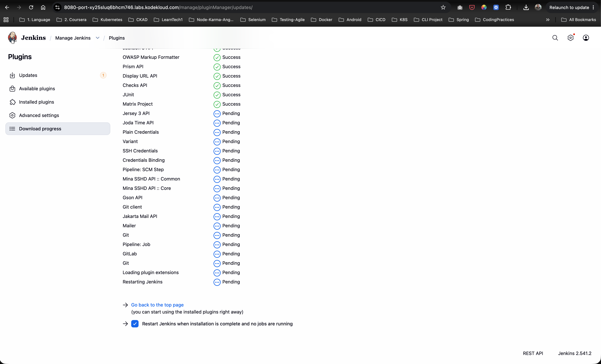Click the Git client row text
This screenshot has width=601, height=364.
click(x=132, y=207)
